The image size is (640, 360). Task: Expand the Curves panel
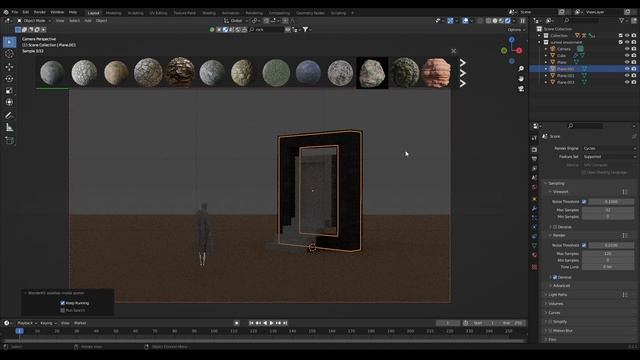coord(554,313)
